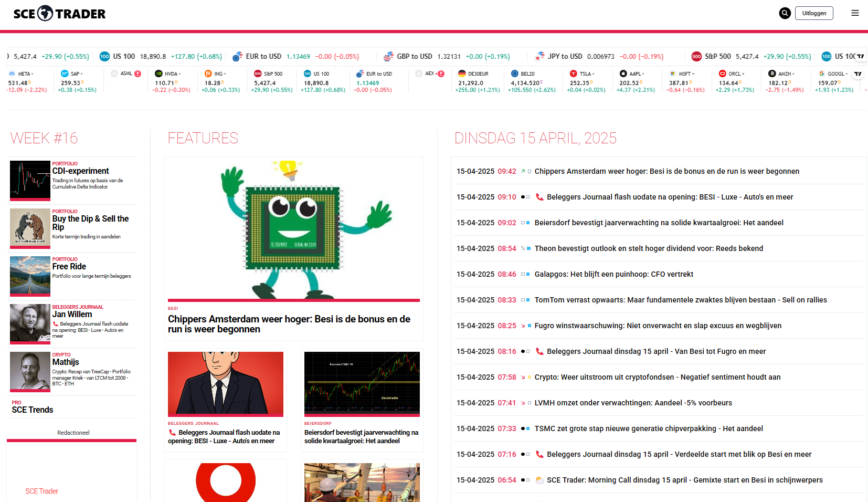Click the 'WEEK #16' heading
868x502 pixels.
tap(44, 138)
